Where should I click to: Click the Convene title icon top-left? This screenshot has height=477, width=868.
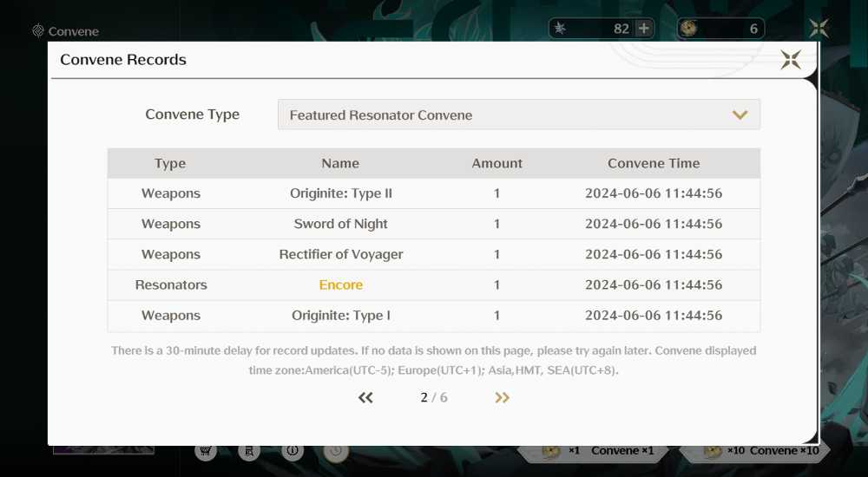(37, 31)
